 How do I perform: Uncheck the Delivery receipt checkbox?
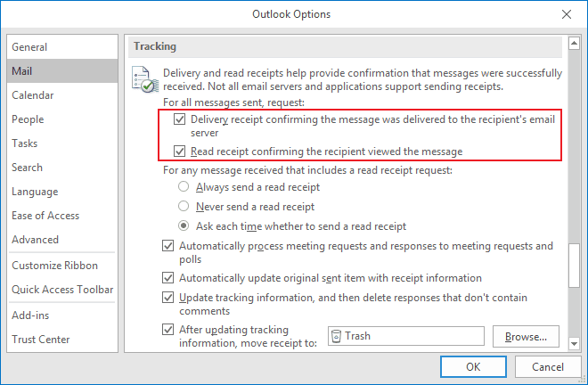coord(179,119)
